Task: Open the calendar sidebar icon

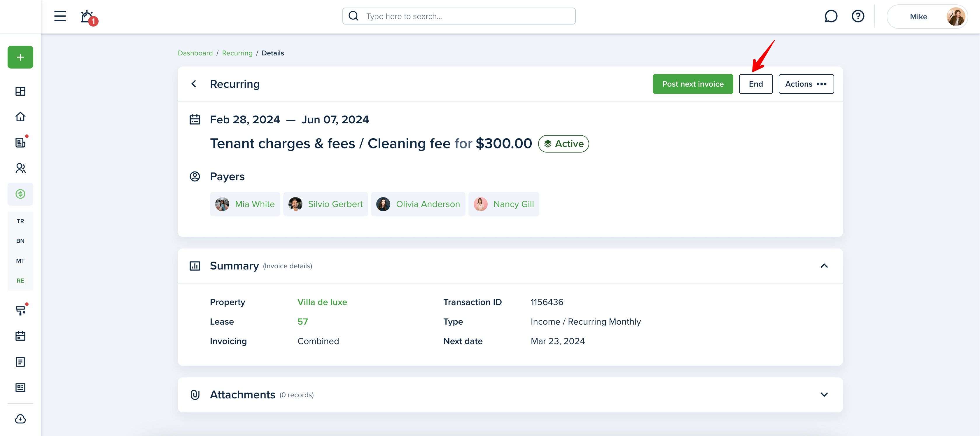Action: coord(20,336)
